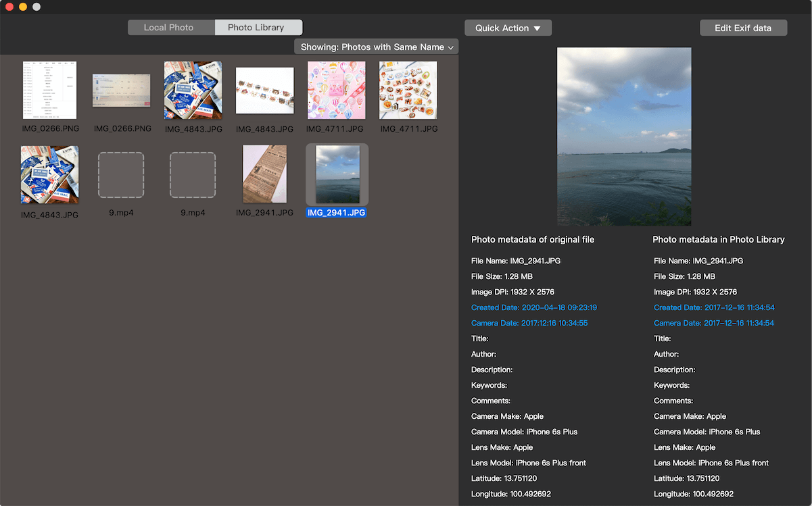The width and height of the screenshot is (812, 506).
Task: Select the IMG_0266.PNG beige screenshot thumbnail
Action: (x=121, y=91)
